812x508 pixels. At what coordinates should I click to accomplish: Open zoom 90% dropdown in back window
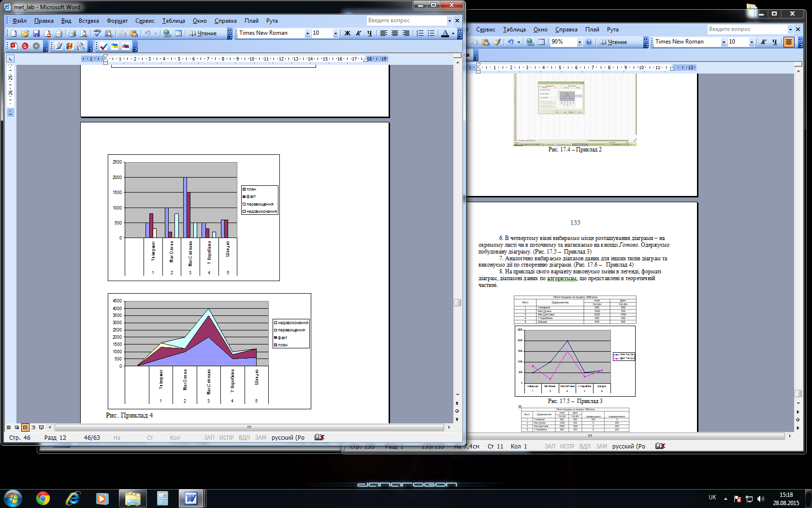click(x=580, y=42)
